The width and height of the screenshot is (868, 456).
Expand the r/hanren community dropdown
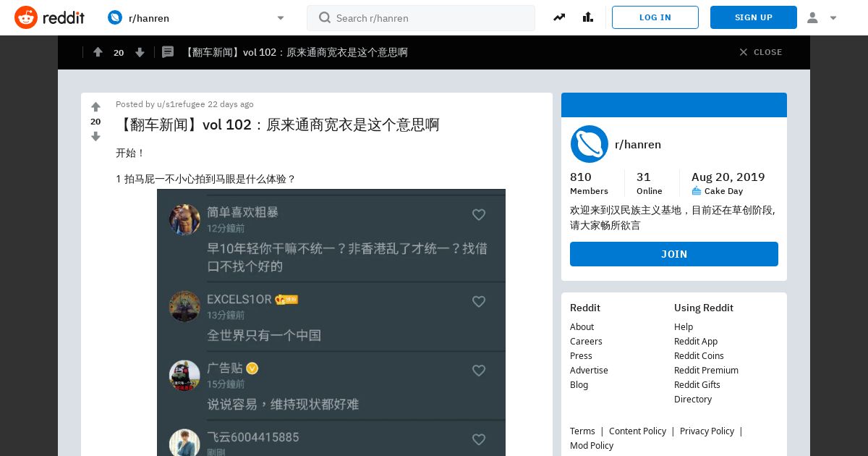[281, 18]
